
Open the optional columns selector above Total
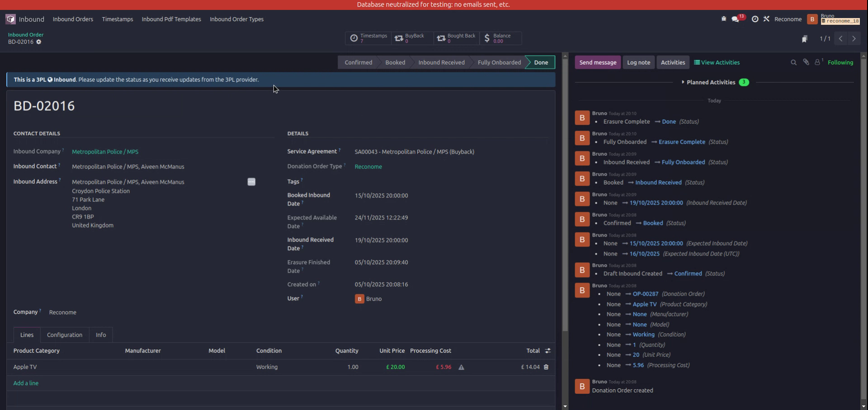click(x=547, y=351)
